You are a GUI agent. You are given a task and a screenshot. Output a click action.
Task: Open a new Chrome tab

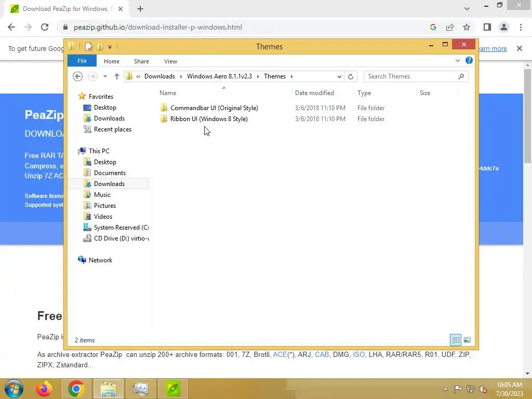[x=140, y=9]
